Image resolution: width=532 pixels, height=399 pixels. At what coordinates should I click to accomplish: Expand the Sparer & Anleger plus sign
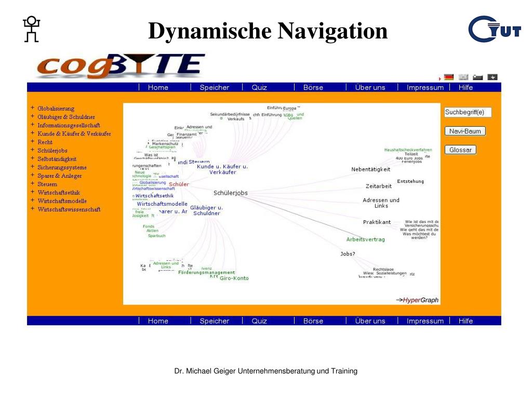[x=33, y=175]
